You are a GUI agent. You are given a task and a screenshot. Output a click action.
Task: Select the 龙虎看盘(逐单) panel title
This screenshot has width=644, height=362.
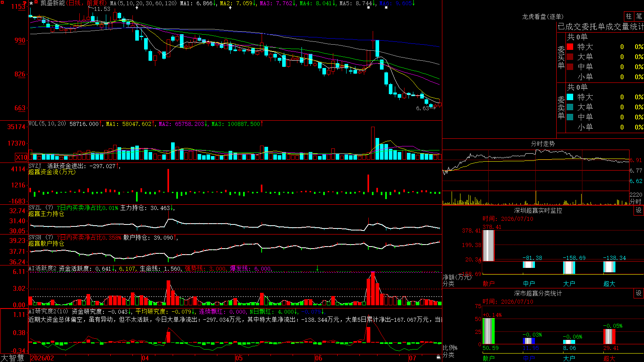(543, 16)
